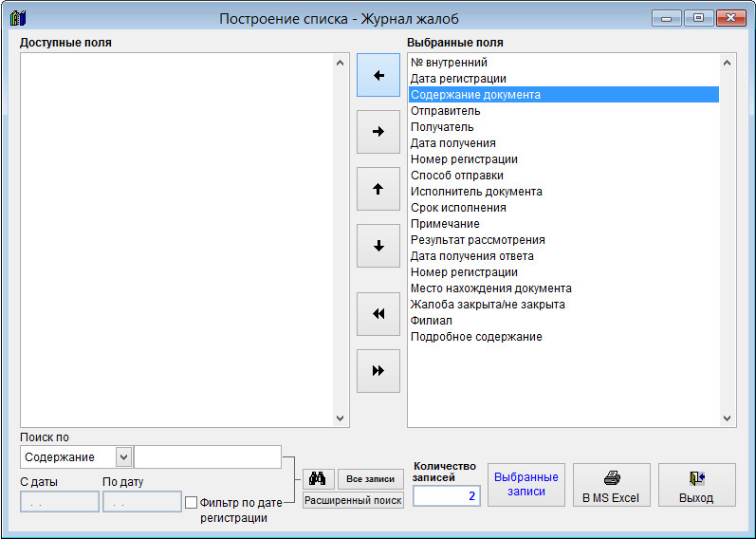Select Дата получения ответа field row

(563, 256)
